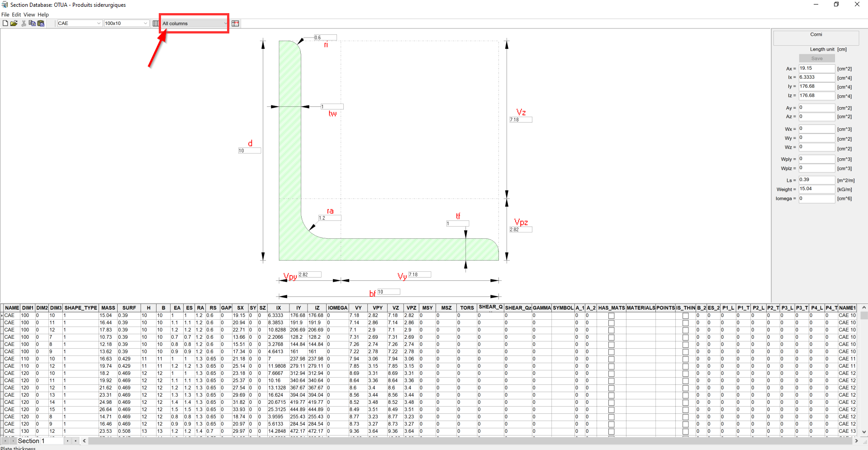Click the d dimension field showing 10
This screenshot has height=450, width=868.
[x=249, y=151]
